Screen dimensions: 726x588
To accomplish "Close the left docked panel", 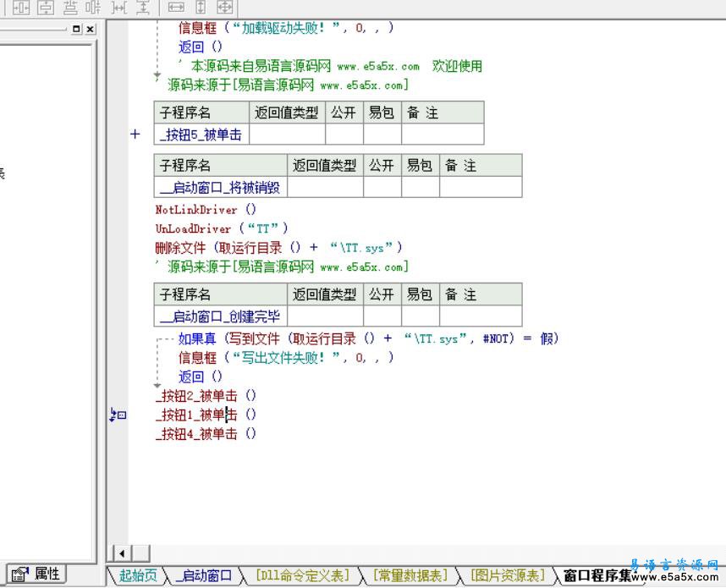I will pyautogui.click(x=91, y=29).
